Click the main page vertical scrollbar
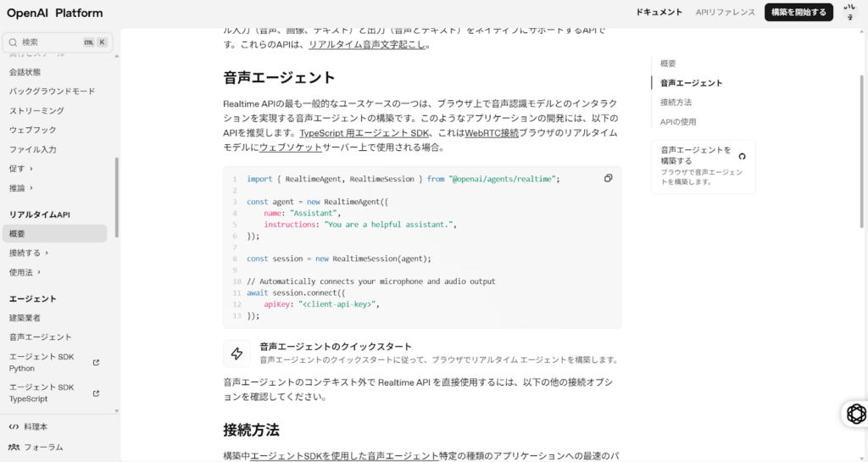The image size is (868, 462). click(861, 151)
